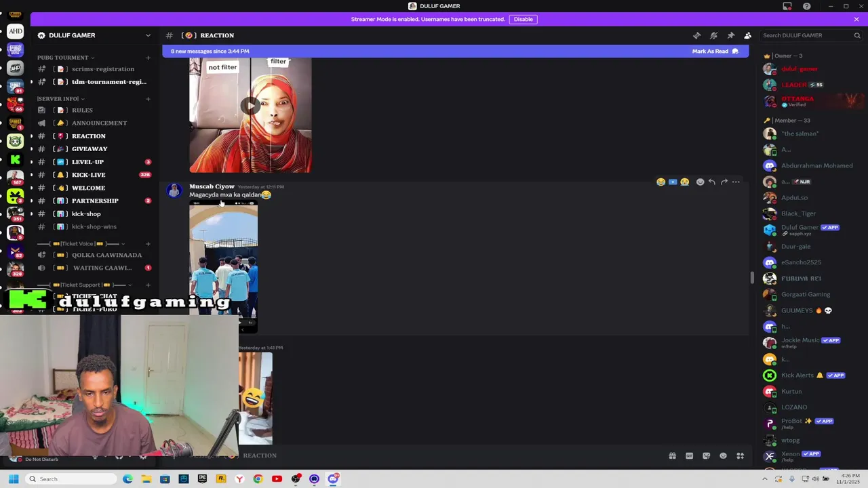The width and height of the screenshot is (868, 488).
Task: Toggle the member list icon
Action: (747, 35)
